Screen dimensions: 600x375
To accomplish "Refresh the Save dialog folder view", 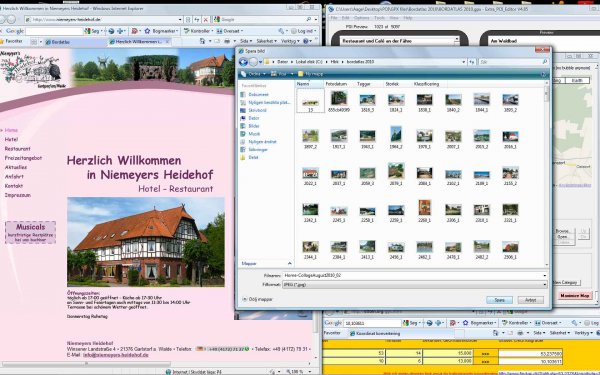I will coord(472,62).
